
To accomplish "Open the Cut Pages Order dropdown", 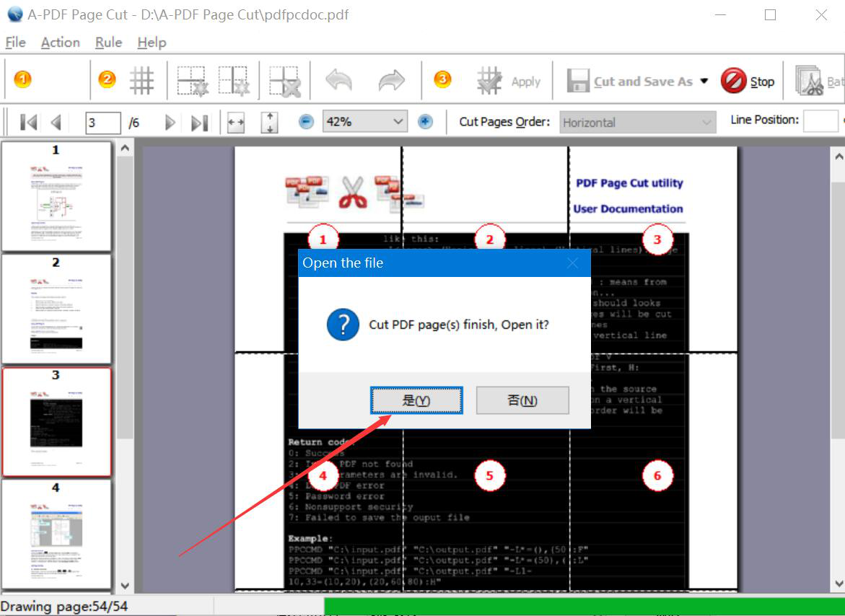I will coord(637,122).
